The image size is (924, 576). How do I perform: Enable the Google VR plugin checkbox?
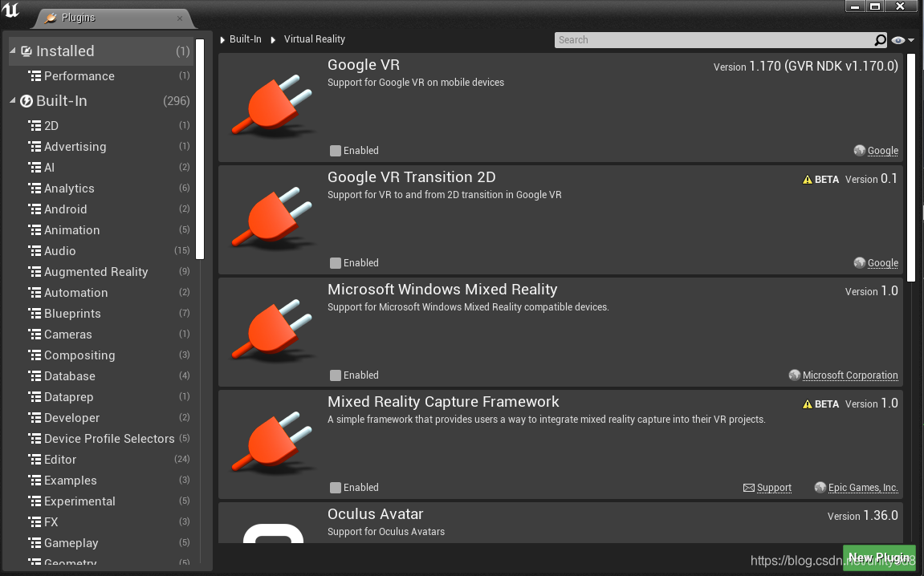coord(336,151)
